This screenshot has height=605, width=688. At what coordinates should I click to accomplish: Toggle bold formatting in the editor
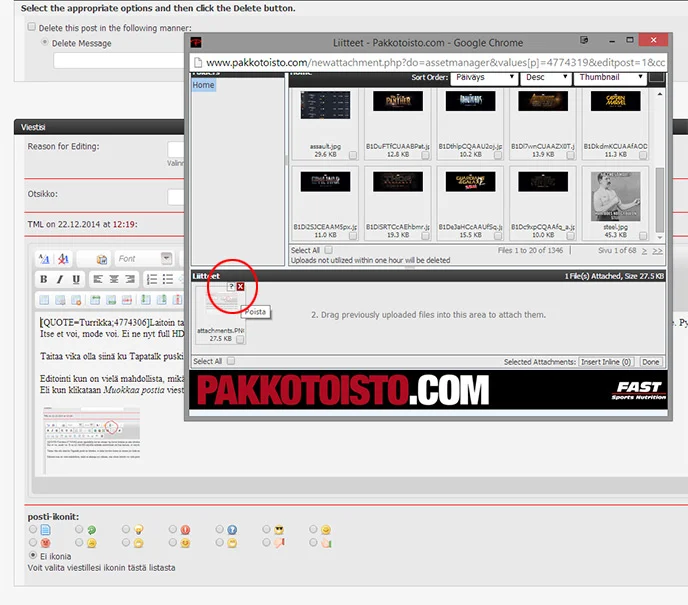point(43,279)
